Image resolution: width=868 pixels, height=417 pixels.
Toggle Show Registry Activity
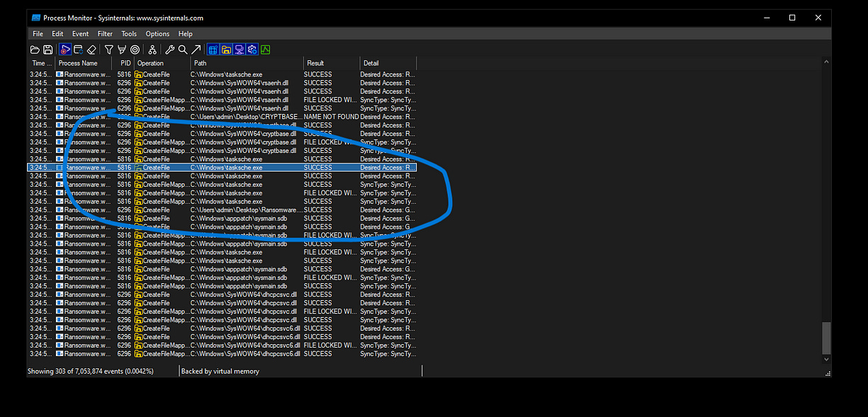pyautogui.click(x=213, y=50)
